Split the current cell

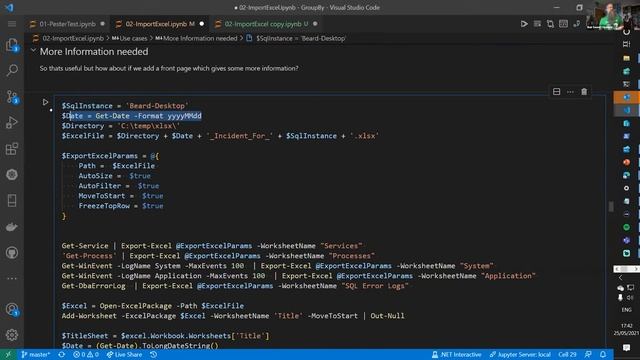(x=556, y=92)
